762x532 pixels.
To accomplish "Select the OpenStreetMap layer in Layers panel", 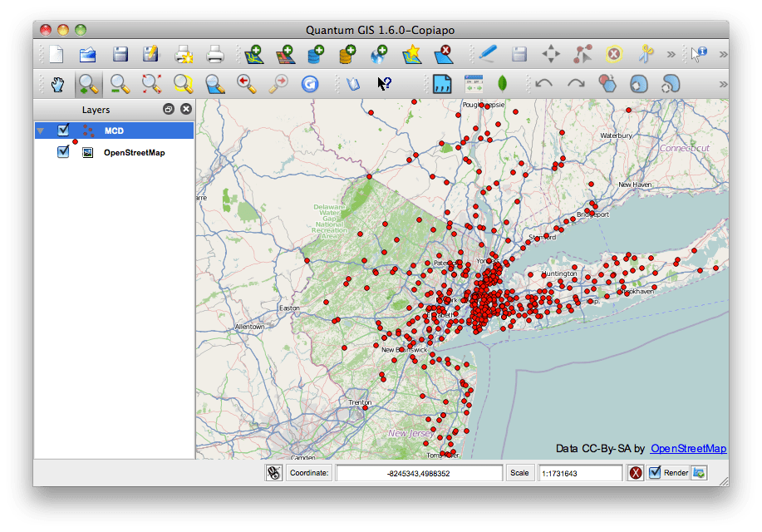I will pos(133,153).
